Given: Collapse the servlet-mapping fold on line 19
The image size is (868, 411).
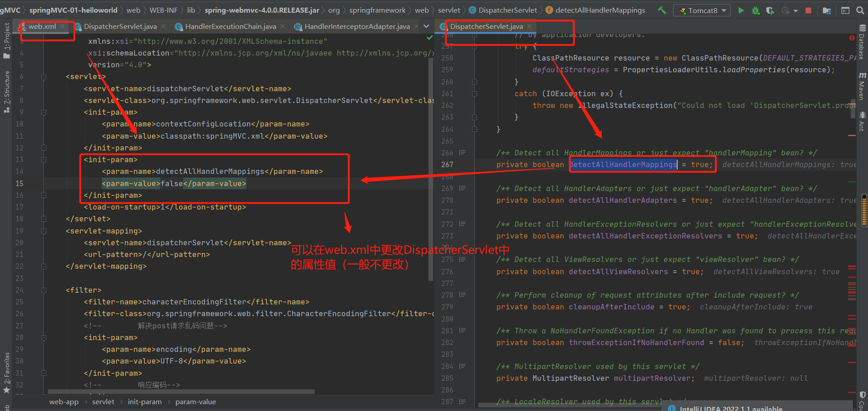Looking at the screenshot, I should click(x=44, y=231).
